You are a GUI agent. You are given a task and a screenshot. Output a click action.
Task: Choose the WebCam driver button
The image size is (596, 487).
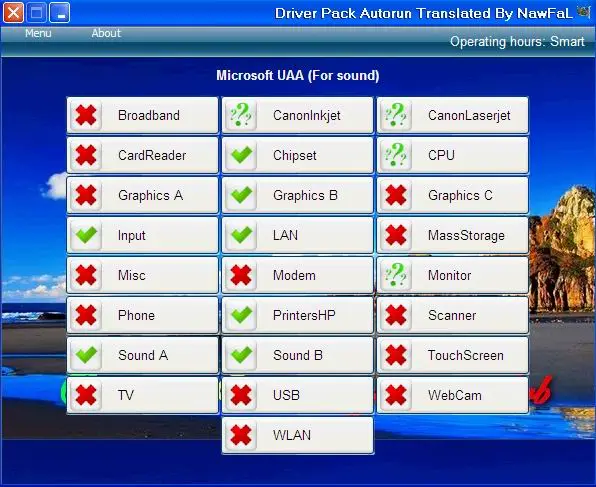[453, 395]
